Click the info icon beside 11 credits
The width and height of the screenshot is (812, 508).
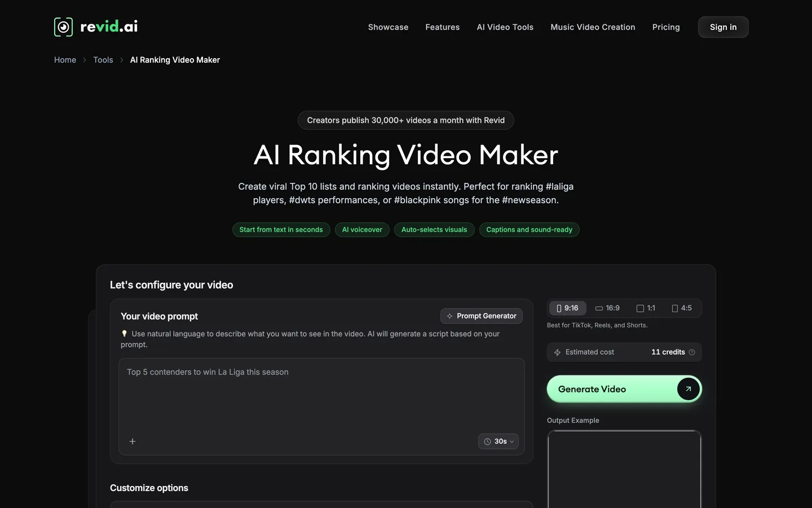pyautogui.click(x=692, y=352)
